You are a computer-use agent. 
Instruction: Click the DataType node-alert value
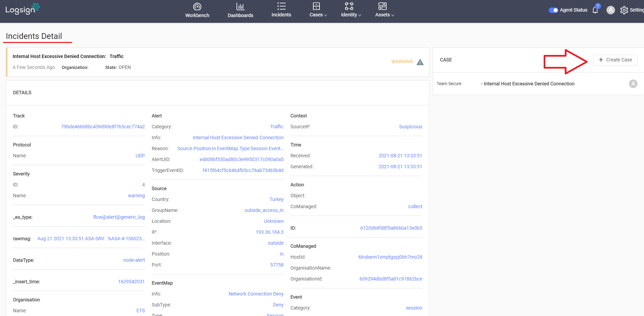pos(134,260)
